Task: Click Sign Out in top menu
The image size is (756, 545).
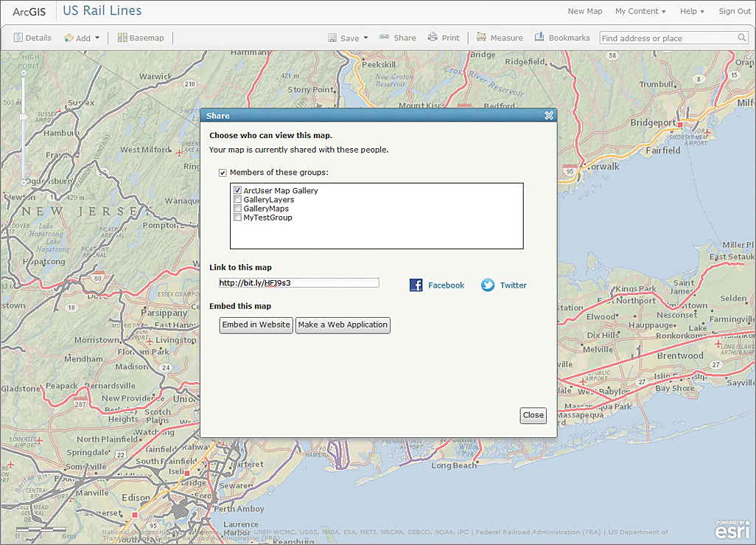Action: click(x=735, y=11)
